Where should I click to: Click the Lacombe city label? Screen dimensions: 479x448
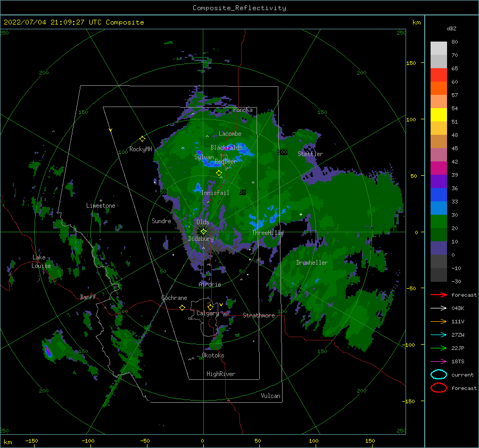coord(230,134)
